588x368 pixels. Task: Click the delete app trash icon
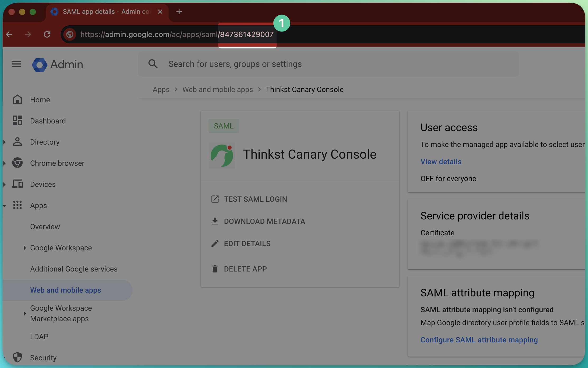[215, 269]
